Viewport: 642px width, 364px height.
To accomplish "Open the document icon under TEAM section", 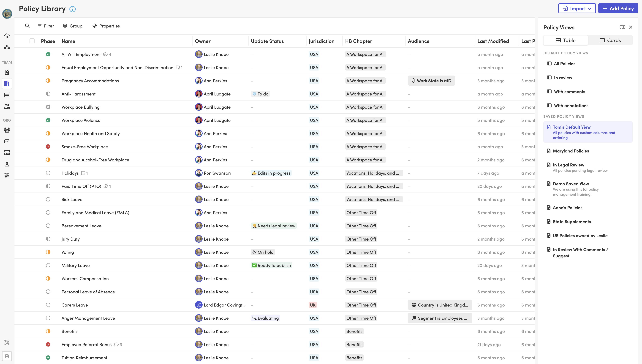I will (7, 72).
